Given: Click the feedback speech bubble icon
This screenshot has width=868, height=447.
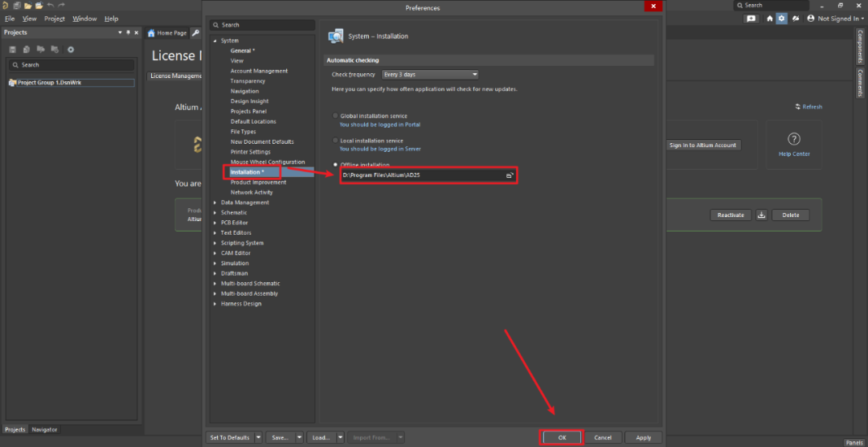Looking at the screenshot, I should pyautogui.click(x=751, y=18).
